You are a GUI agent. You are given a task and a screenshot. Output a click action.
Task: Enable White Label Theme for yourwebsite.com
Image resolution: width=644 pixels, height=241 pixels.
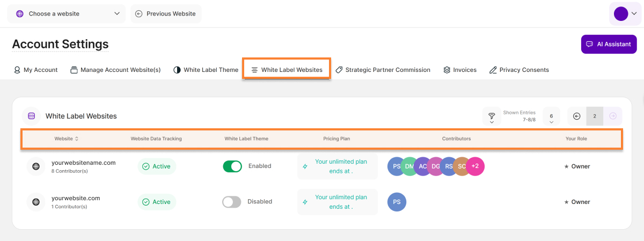click(x=232, y=202)
